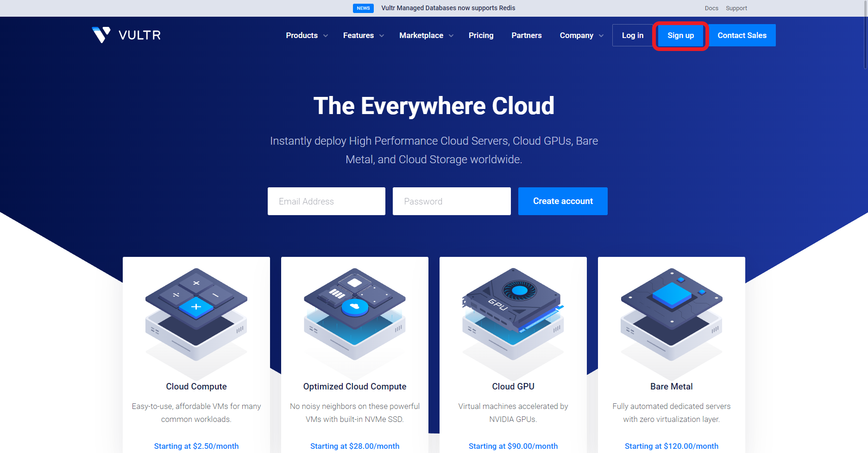
Task: Click "The Everywhere Cloud" heading
Action: point(434,106)
